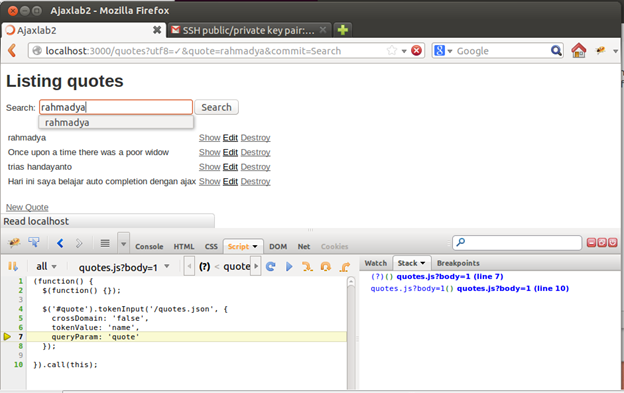Click the browser back arrow button
Image resolution: width=624 pixels, height=393 pixels.
pos(12,51)
